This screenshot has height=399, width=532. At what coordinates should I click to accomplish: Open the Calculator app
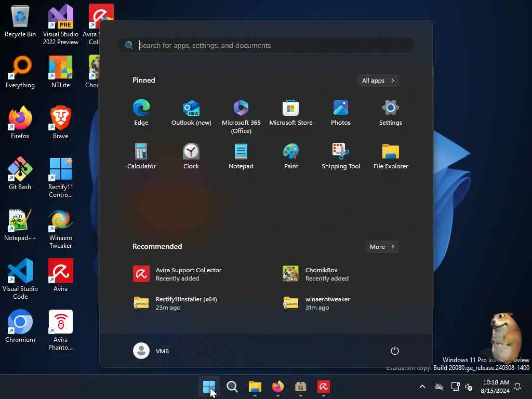point(141,156)
